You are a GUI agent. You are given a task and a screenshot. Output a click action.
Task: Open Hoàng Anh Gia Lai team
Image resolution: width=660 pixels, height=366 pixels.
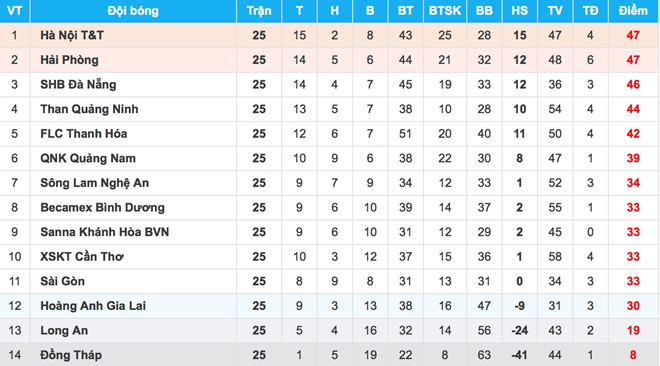[93, 306]
